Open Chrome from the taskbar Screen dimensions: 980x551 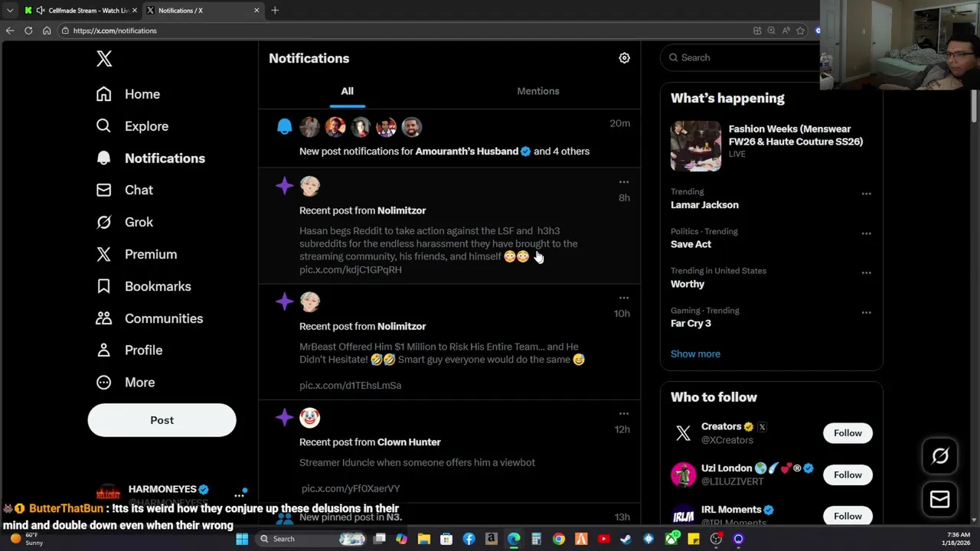tap(559, 539)
